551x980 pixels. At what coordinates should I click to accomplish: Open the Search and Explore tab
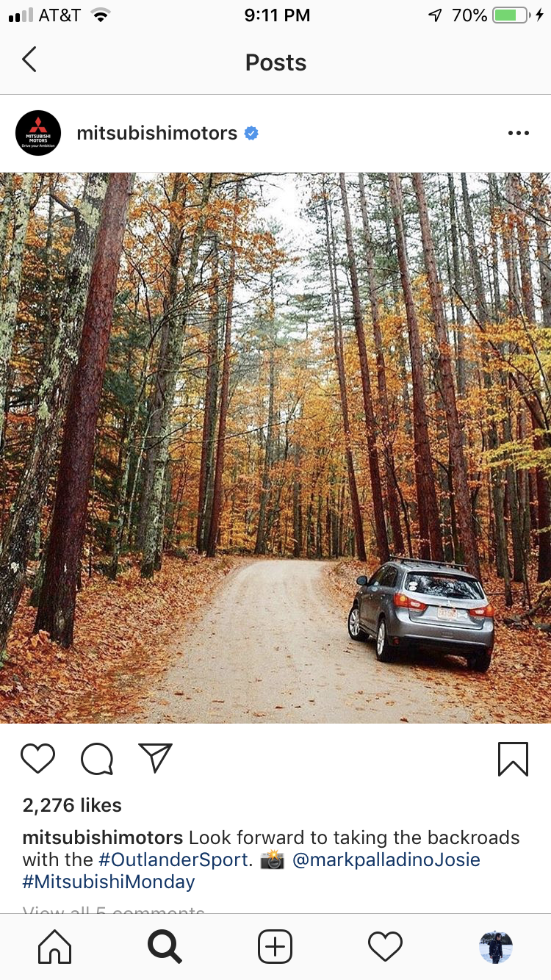165,947
